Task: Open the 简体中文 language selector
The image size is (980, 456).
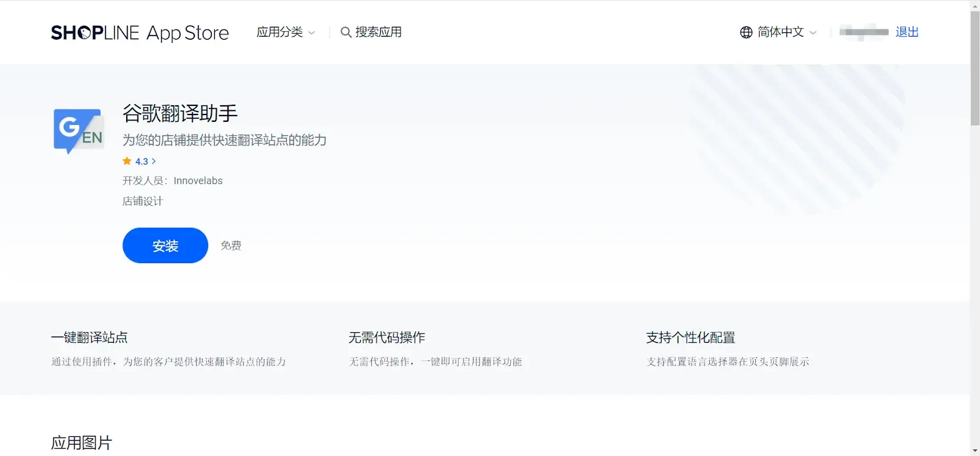Action: [780, 32]
